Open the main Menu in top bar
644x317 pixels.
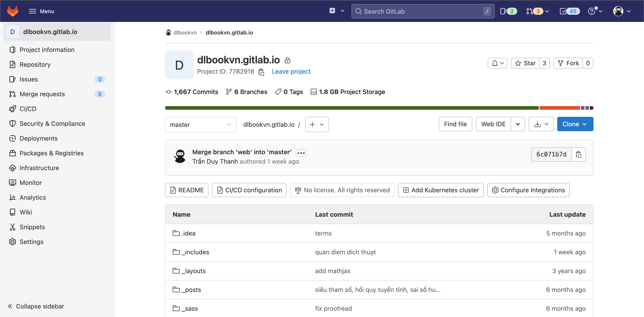pyautogui.click(x=42, y=11)
